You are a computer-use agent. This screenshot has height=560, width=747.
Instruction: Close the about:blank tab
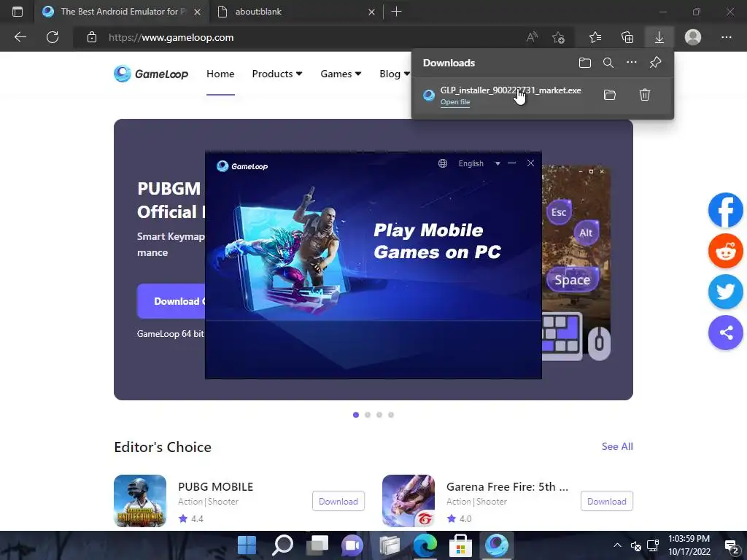coord(371,12)
